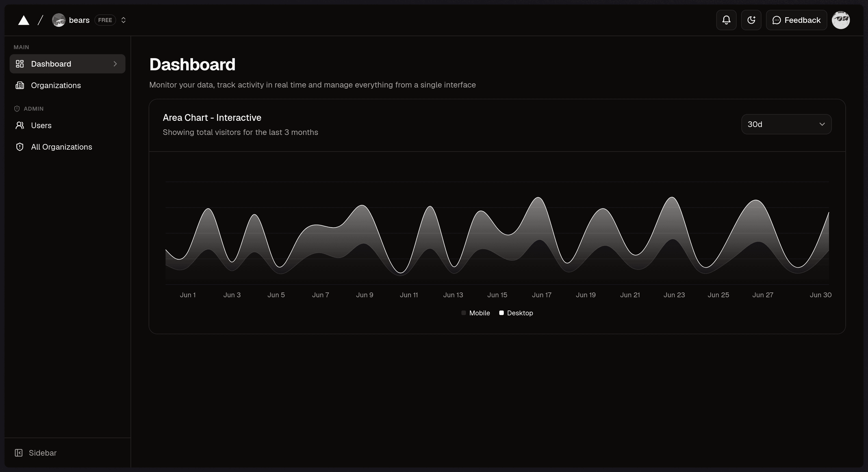Select the Dashboard grid icon

tap(19, 64)
